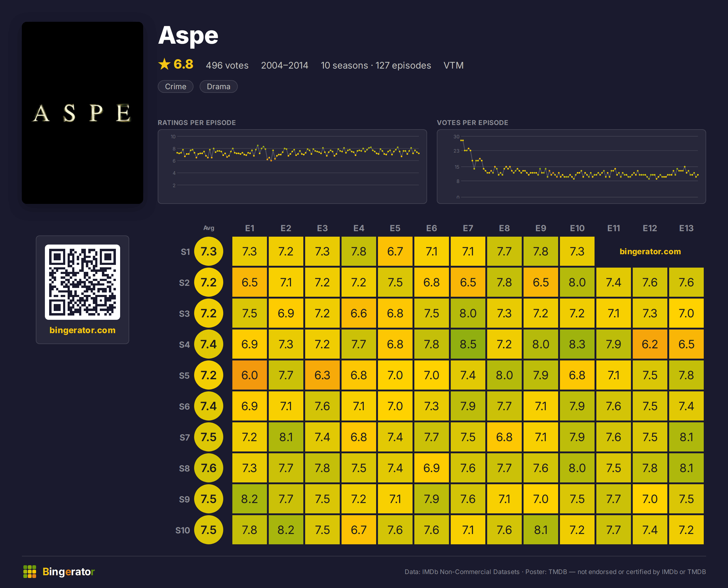Image resolution: width=728 pixels, height=588 pixels.
Task: Click the ASPE poster thumbnail
Action: (82, 113)
